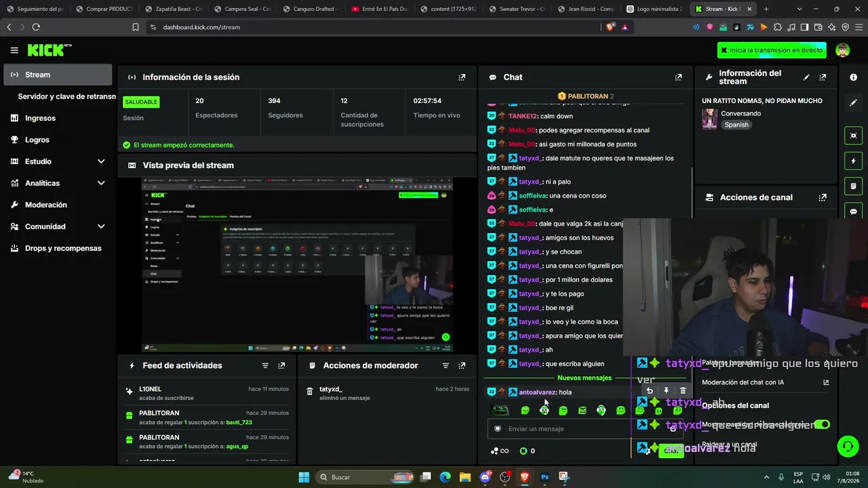The height and width of the screenshot is (488, 868).
Task: Open Moderación del chat con IA link
Action: [x=765, y=382]
